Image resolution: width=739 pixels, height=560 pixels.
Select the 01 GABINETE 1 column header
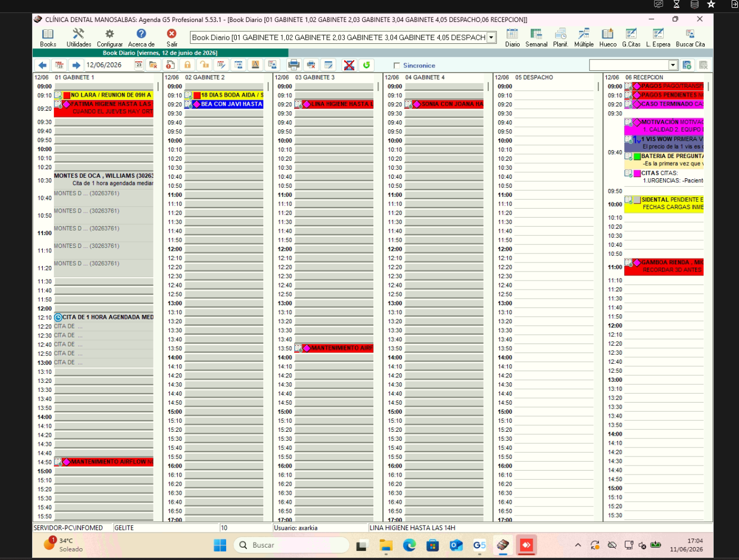click(75, 78)
